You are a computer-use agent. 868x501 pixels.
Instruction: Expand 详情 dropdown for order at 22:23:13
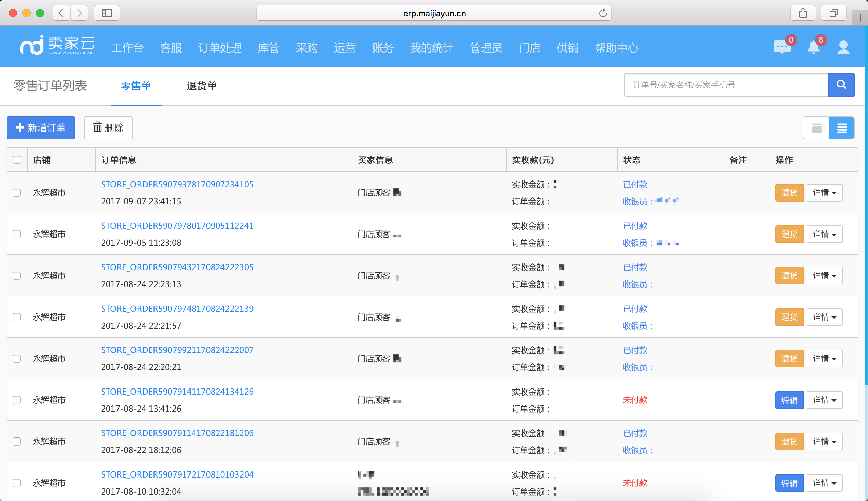pyautogui.click(x=824, y=275)
